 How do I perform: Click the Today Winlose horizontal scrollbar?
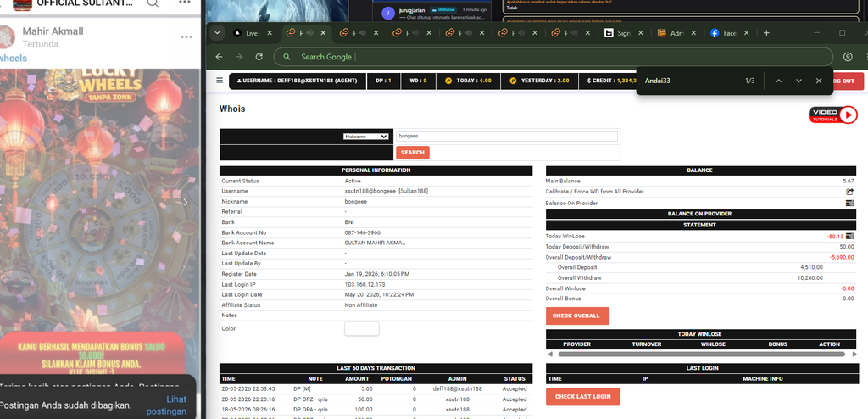pyautogui.click(x=701, y=355)
